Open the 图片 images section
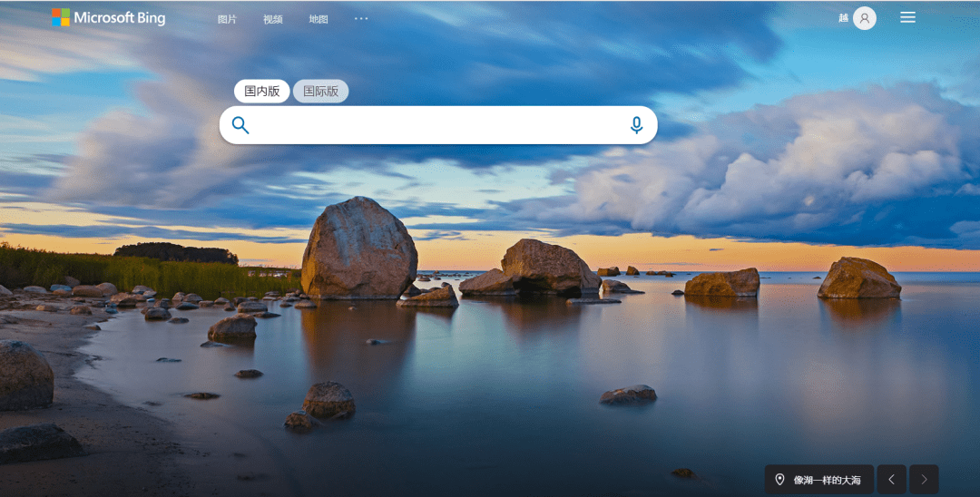Image resolution: width=980 pixels, height=497 pixels. (x=227, y=19)
